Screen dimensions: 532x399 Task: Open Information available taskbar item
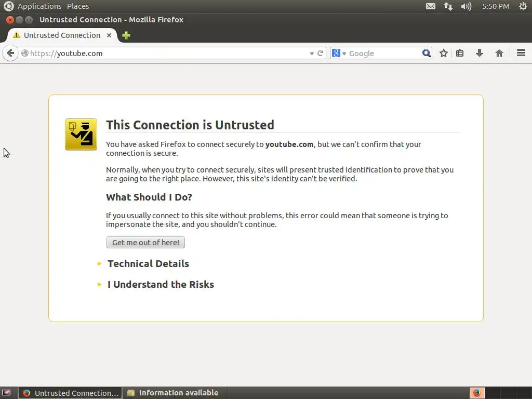(x=173, y=393)
